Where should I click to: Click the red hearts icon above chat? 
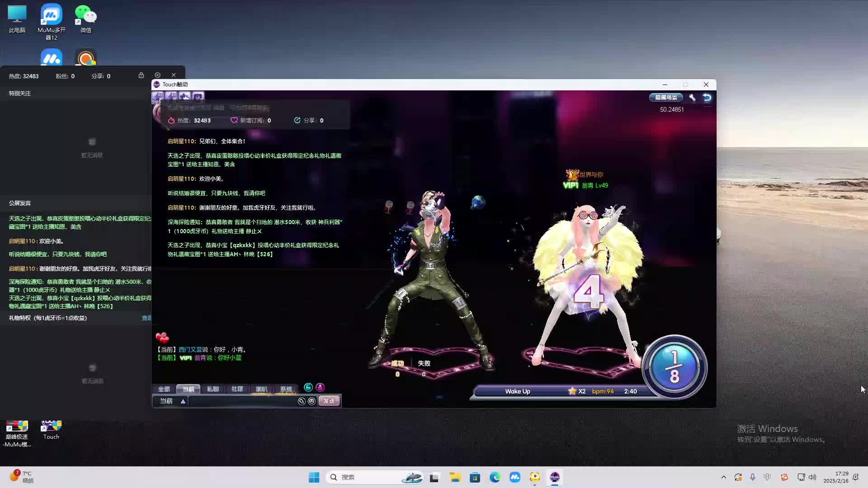pos(162,337)
